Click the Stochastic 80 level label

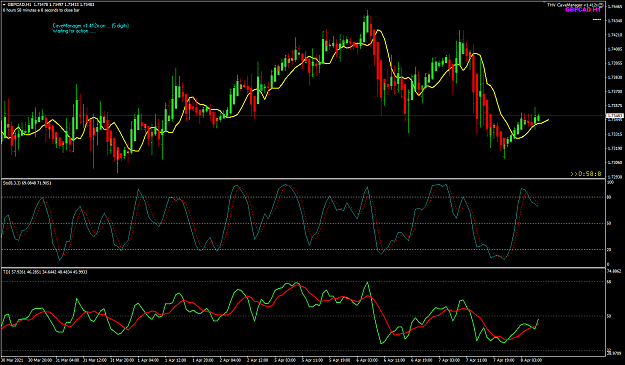[609, 197]
